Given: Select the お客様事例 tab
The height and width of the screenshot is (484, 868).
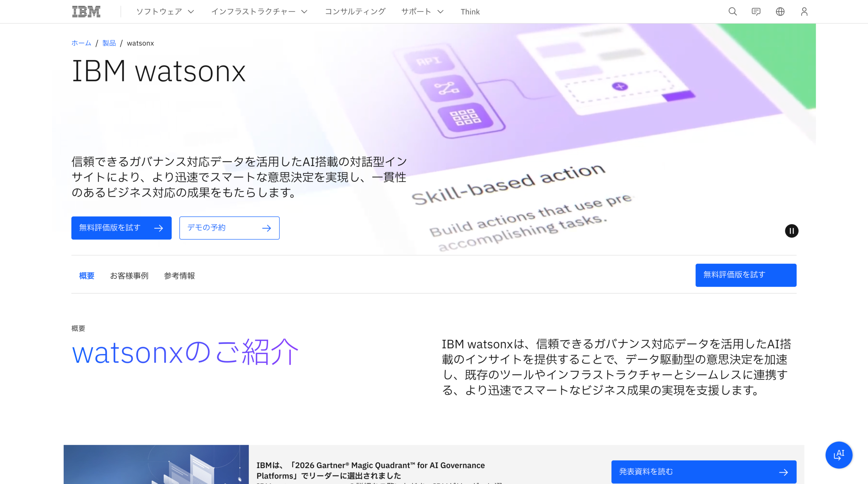Looking at the screenshot, I should (x=129, y=276).
